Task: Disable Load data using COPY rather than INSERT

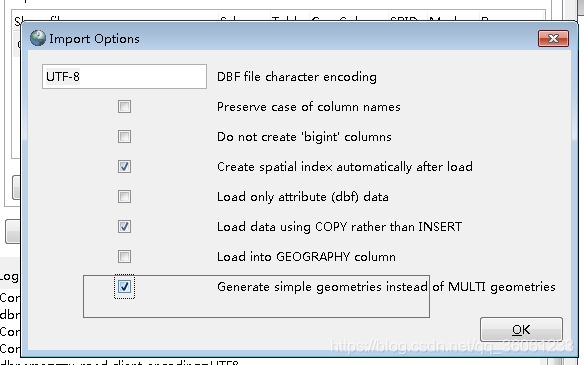Action: click(124, 226)
